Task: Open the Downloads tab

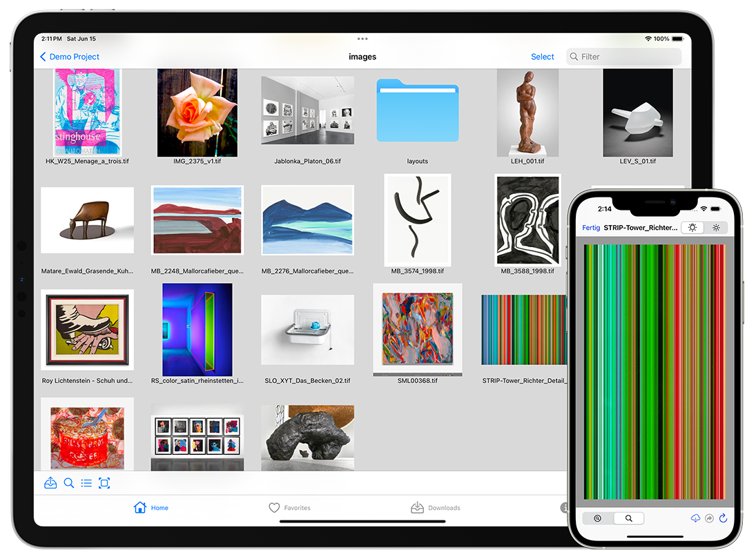Action: click(435, 508)
